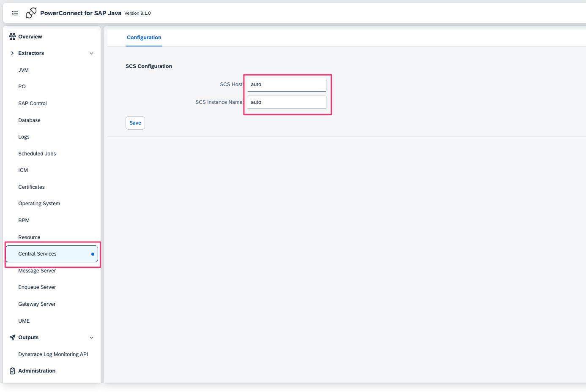The width and height of the screenshot is (586, 392).
Task: Select SAP Control in sidebar
Action: pos(33,103)
